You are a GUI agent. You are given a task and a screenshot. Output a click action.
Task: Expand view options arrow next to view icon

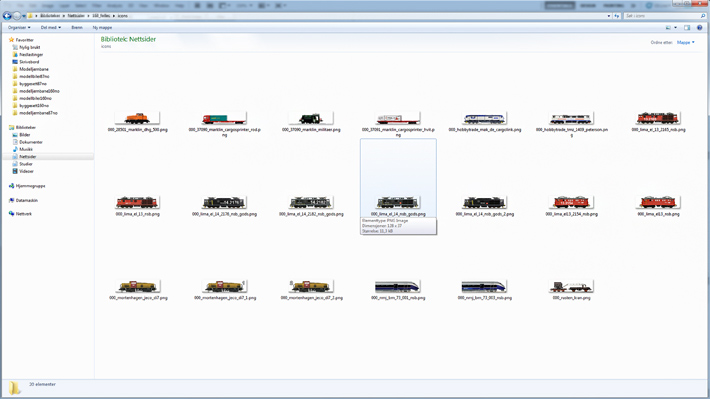[675, 28]
